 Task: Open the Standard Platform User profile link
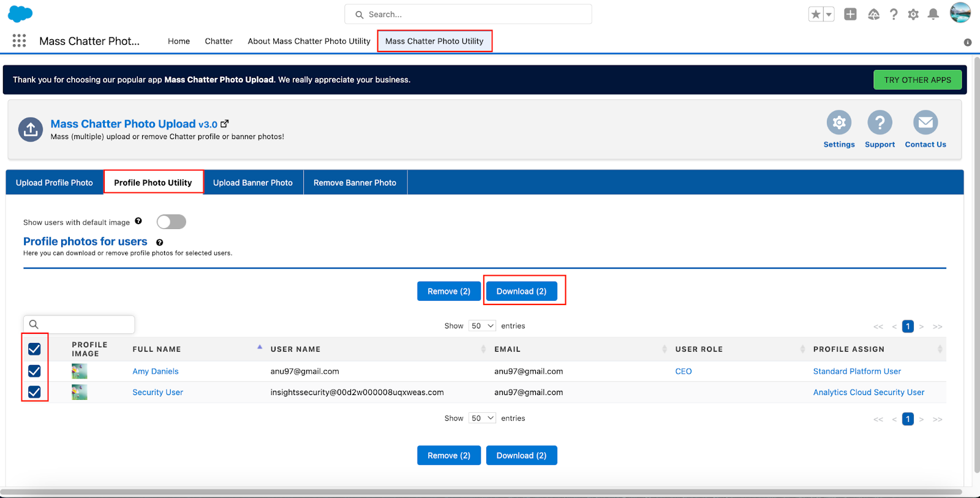[857, 371]
